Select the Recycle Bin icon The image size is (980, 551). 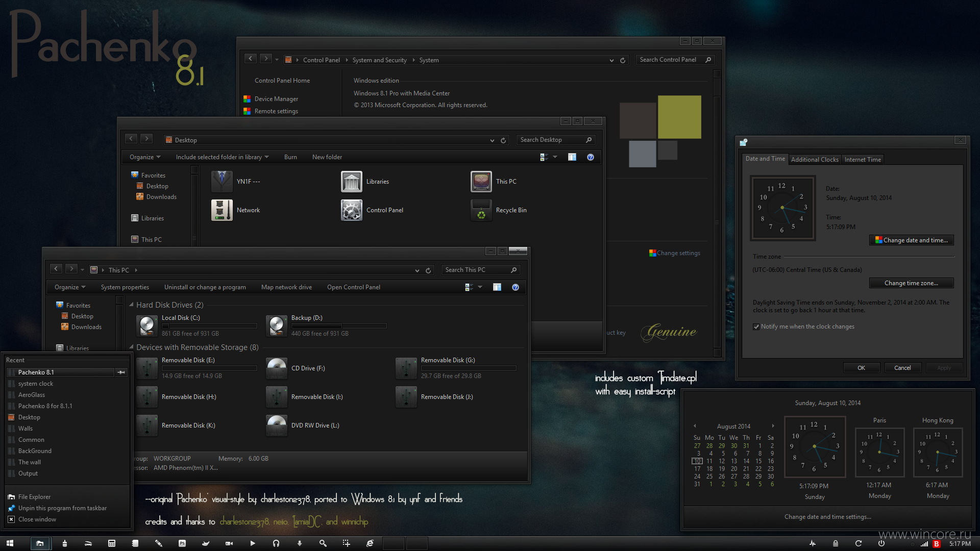(481, 210)
